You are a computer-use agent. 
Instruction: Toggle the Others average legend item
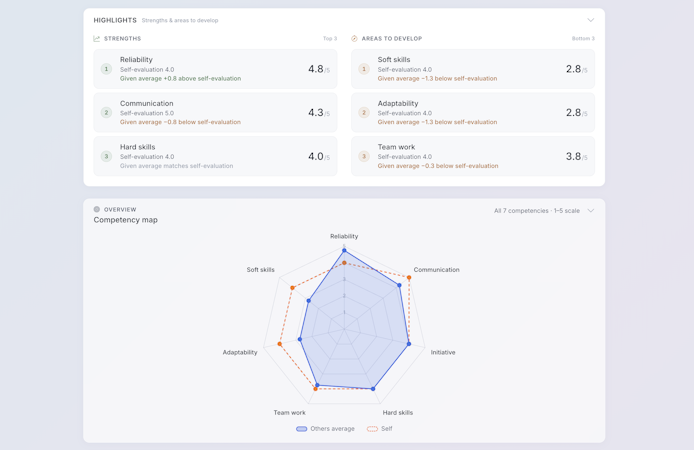pyautogui.click(x=325, y=429)
